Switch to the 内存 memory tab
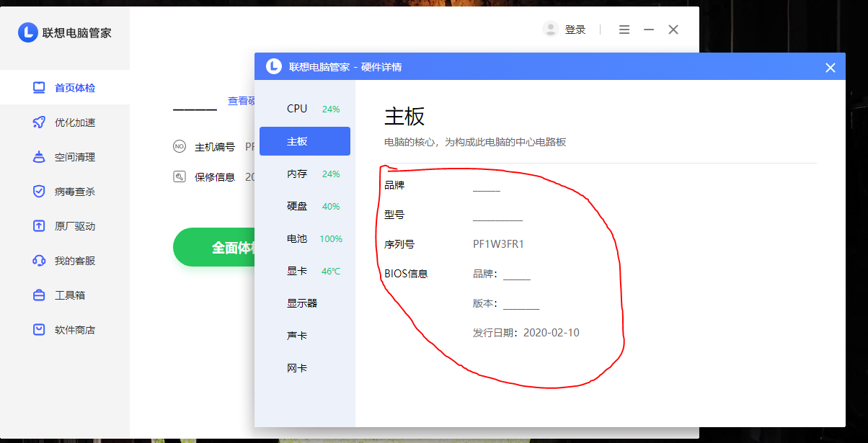 click(x=305, y=174)
